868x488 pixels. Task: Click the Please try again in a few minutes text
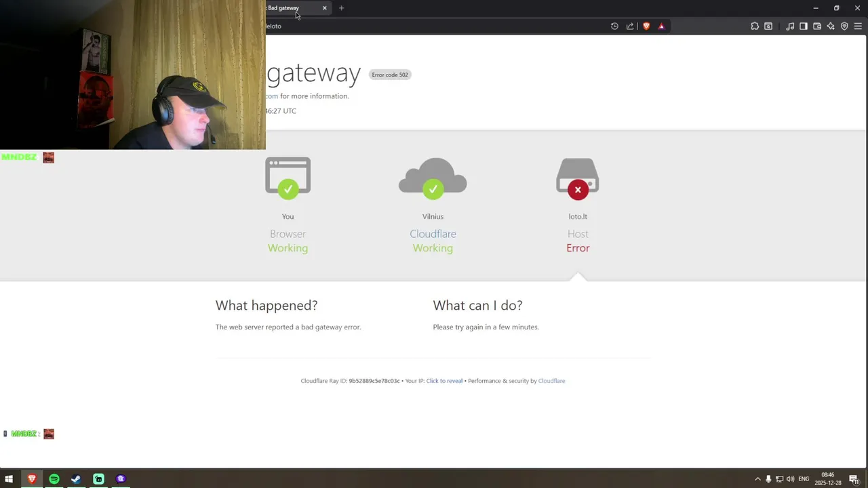[x=486, y=327]
